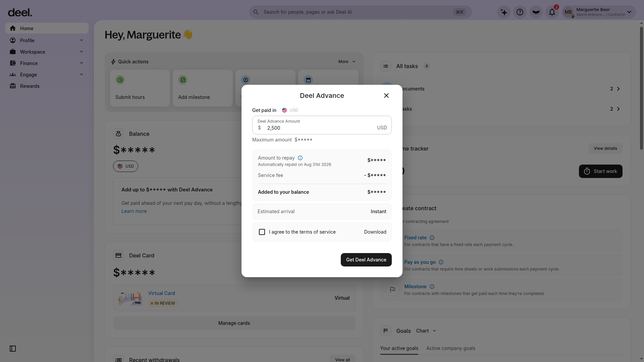Select the USD balance currency chip
This screenshot has height=362, width=644.
[x=125, y=166]
